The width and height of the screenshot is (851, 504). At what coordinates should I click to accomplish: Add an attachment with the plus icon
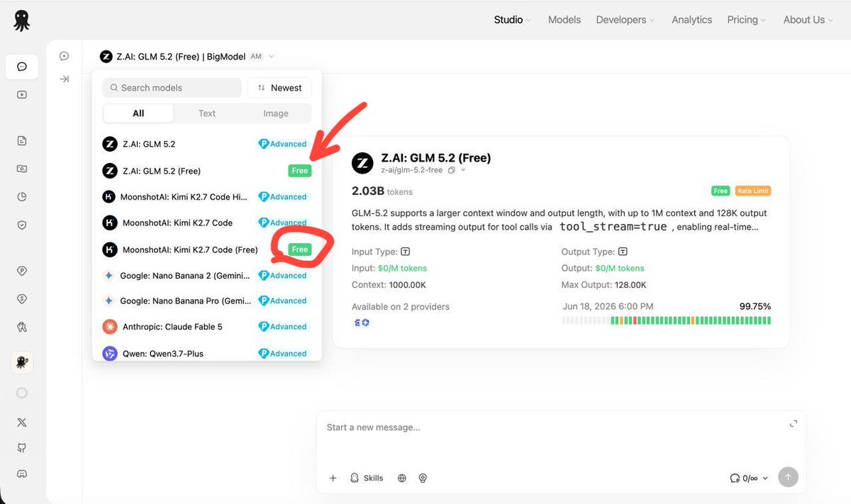click(333, 478)
